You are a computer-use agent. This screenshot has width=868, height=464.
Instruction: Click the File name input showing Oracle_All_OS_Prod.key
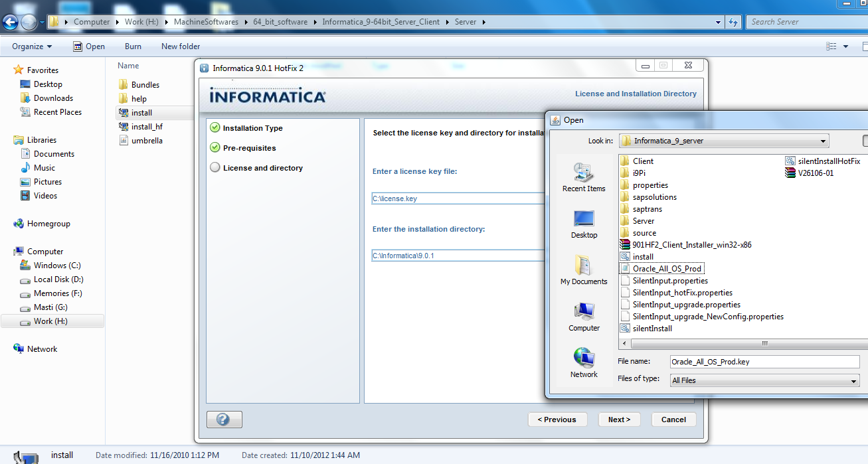pos(764,361)
